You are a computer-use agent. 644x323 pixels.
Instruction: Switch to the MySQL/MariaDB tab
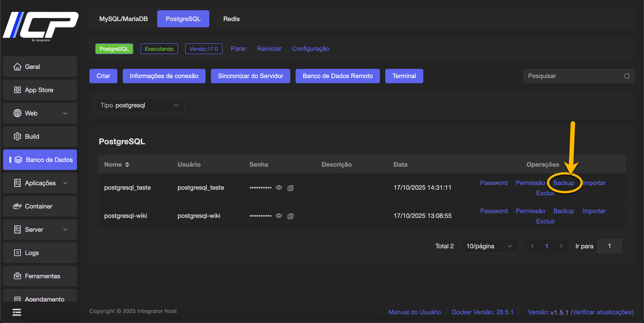123,19
